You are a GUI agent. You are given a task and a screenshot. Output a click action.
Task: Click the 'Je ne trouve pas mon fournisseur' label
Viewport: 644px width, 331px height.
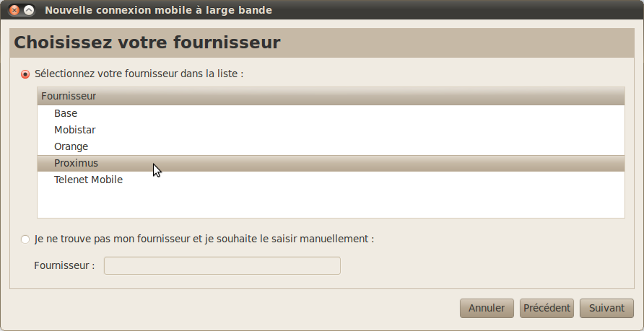point(204,239)
